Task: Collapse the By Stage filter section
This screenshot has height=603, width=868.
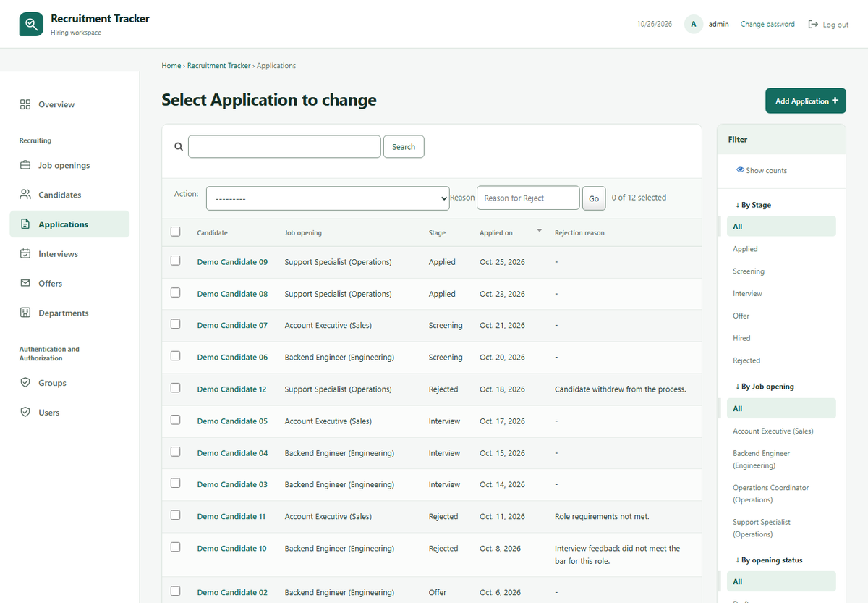Action: coord(753,205)
